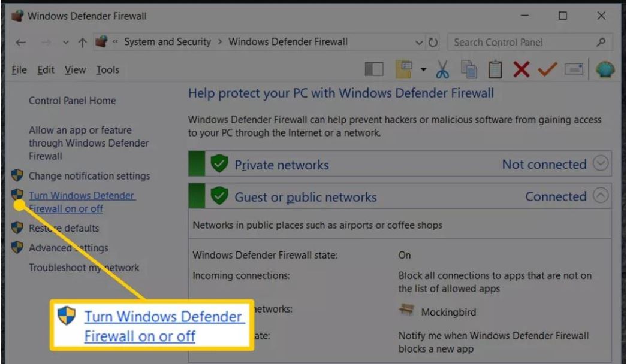Click the seashell icon in toolbar
Image resolution: width=627 pixels, height=364 pixels.
pos(605,69)
